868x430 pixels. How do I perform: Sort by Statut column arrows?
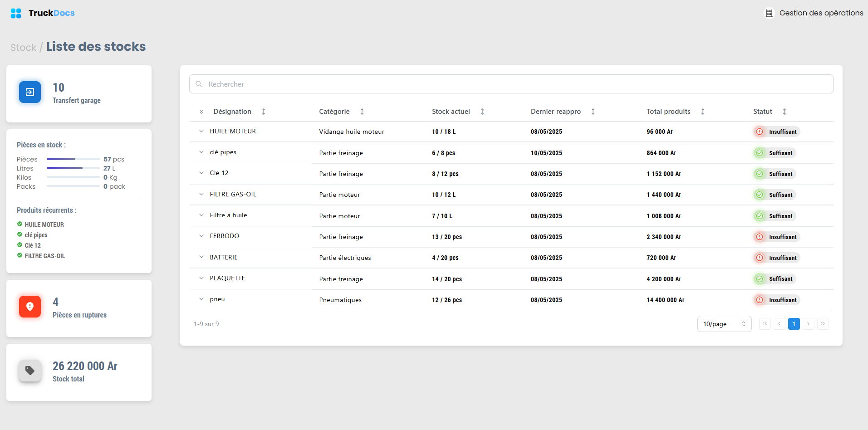coord(785,112)
